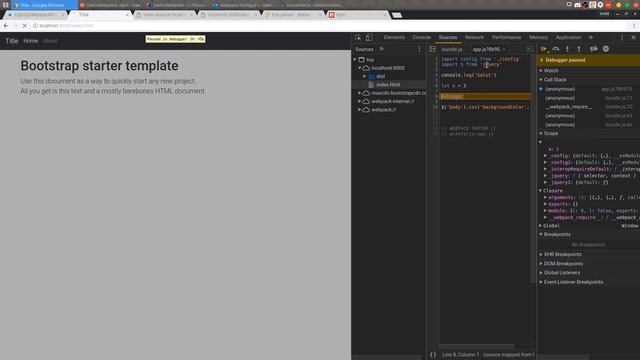This screenshot has height=360, width=640.
Task: Click the debugger statement line in the editor
Action: (x=486, y=96)
